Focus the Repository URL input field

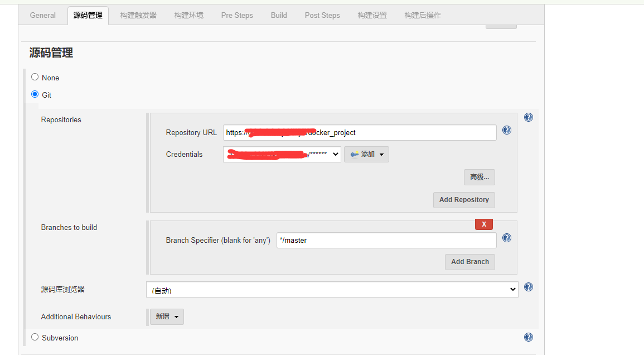(x=360, y=132)
